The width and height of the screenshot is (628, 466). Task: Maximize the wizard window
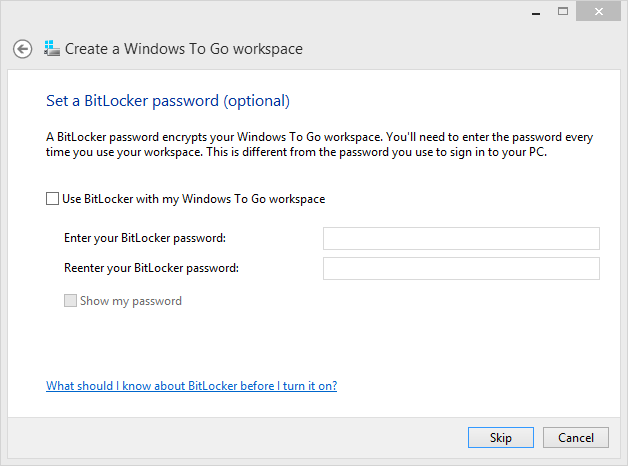point(563,12)
